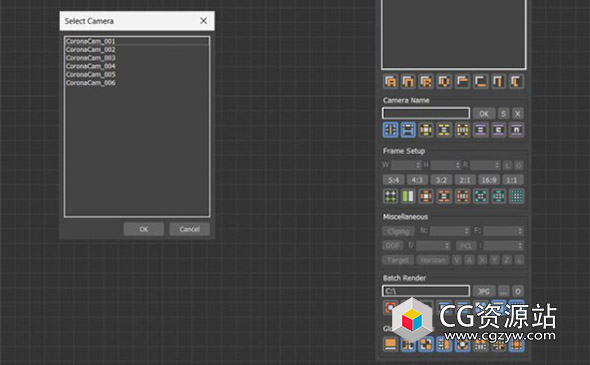This screenshot has width=590, height=365.
Task: Select CoronaCam_004 in the camera list
Action: (91, 66)
